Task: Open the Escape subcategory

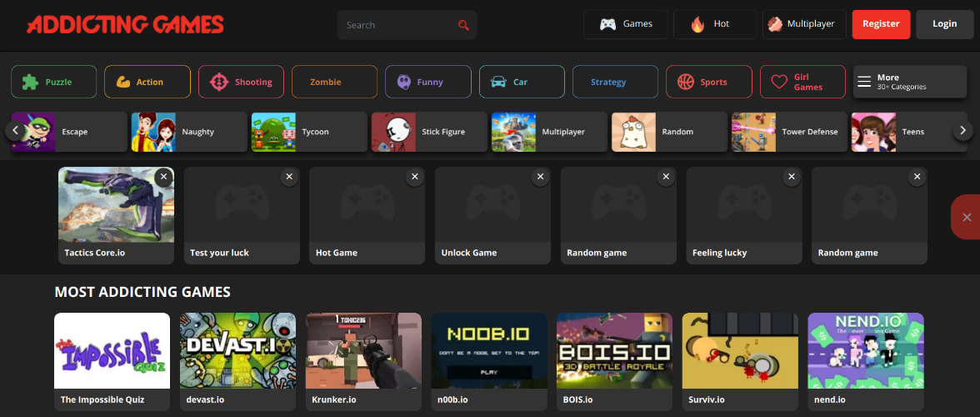Action: click(69, 132)
